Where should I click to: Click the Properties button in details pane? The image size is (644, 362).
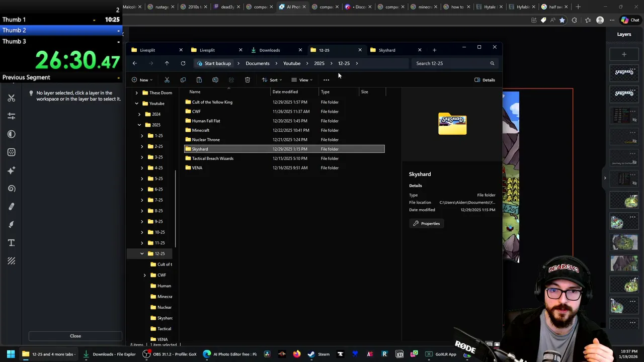point(426,223)
